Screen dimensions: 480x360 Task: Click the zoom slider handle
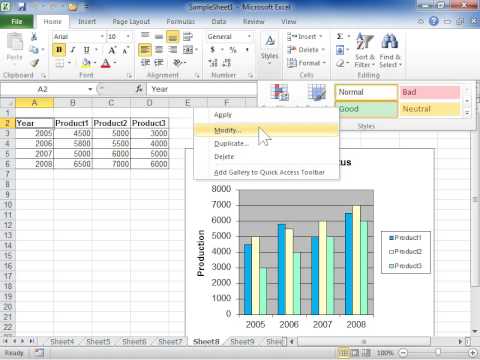[438, 352]
